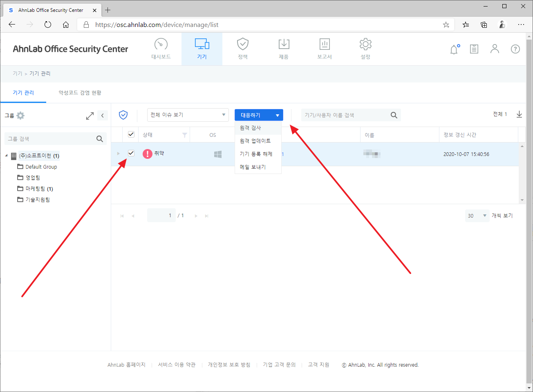Select the 기기 devices icon
533x392 pixels.
[x=202, y=44]
